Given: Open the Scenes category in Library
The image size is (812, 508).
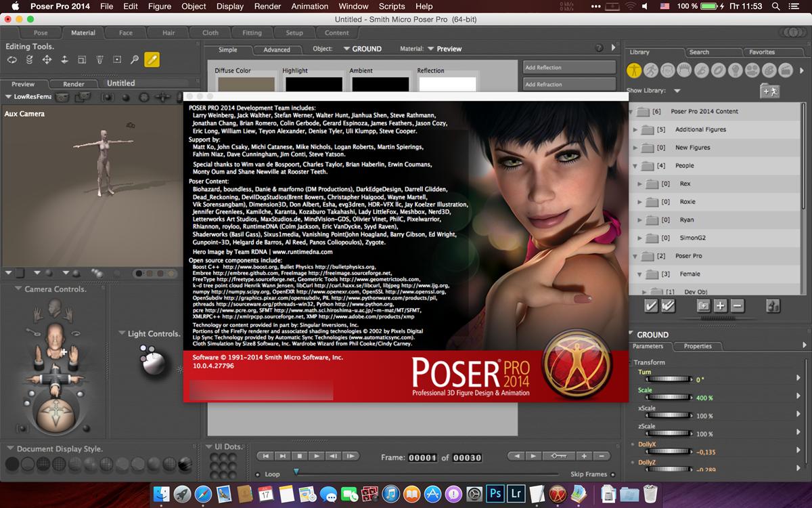Looking at the screenshot, I should click(786, 70).
